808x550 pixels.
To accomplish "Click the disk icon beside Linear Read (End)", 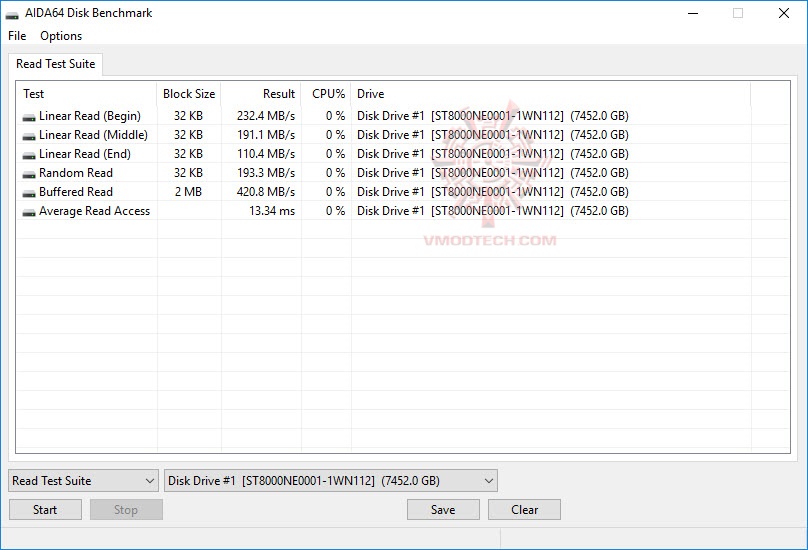I will pyautogui.click(x=29, y=155).
